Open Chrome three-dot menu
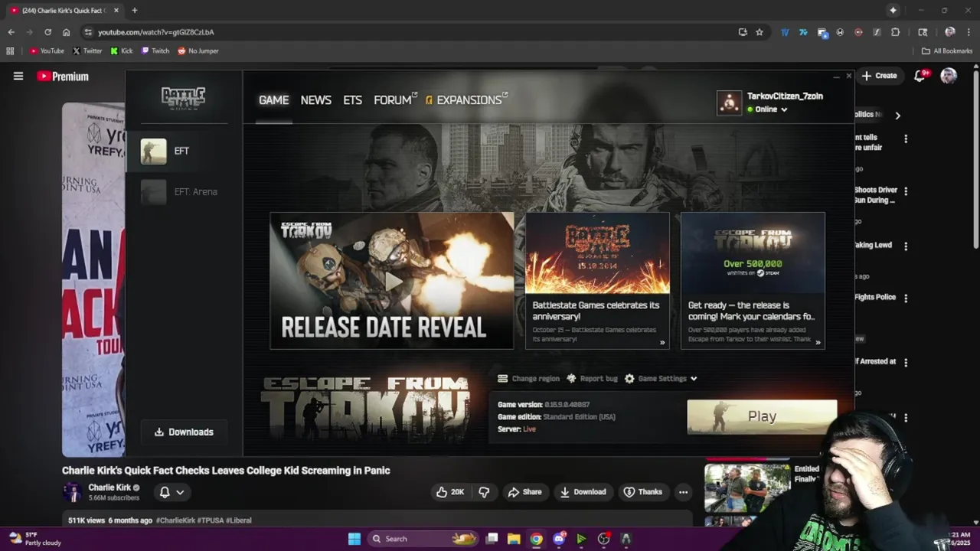The height and width of the screenshot is (551, 980). pos(969,32)
